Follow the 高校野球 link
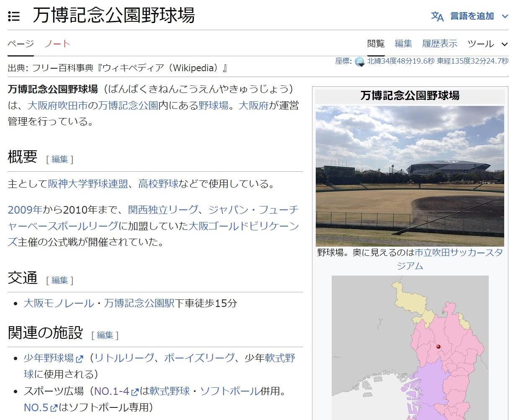This screenshot has height=420, width=513. coord(158,184)
